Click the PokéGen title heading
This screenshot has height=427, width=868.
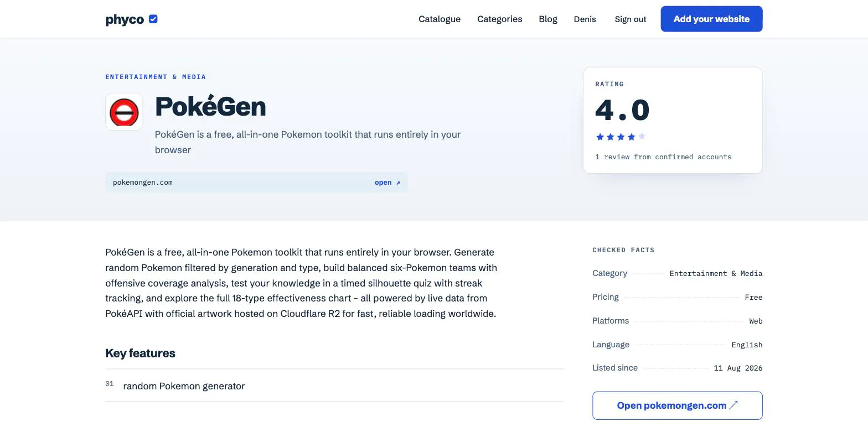tap(210, 106)
